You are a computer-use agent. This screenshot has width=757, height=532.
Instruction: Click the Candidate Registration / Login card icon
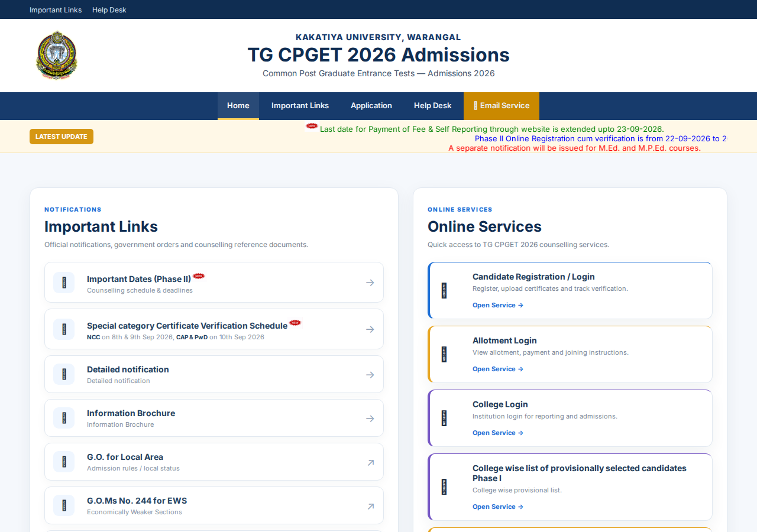tap(444, 290)
